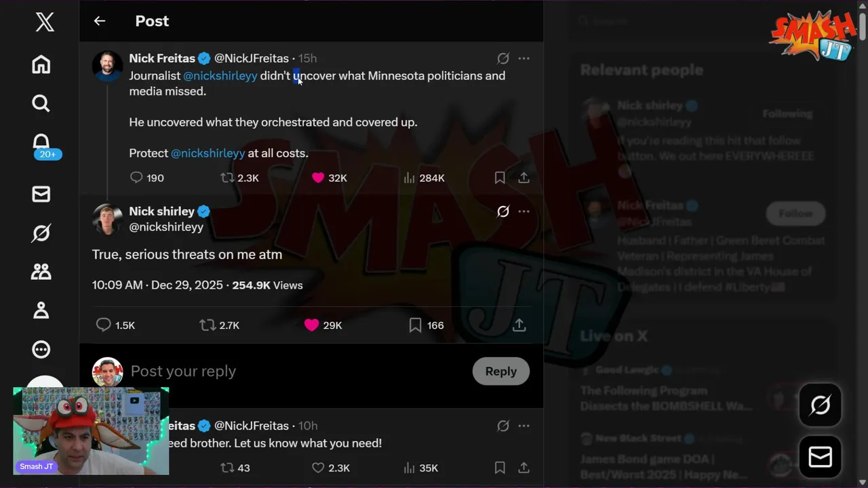The height and width of the screenshot is (488, 868).
Task: Open Profile in the left sidebar
Action: [41, 310]
